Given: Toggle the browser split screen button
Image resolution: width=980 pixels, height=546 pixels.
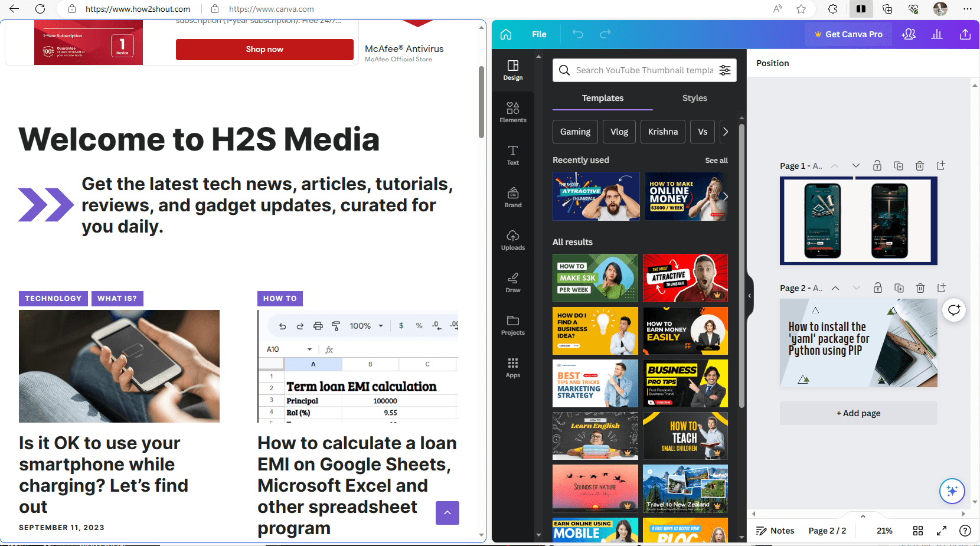Looking at the screenshot, I should 861,9.
